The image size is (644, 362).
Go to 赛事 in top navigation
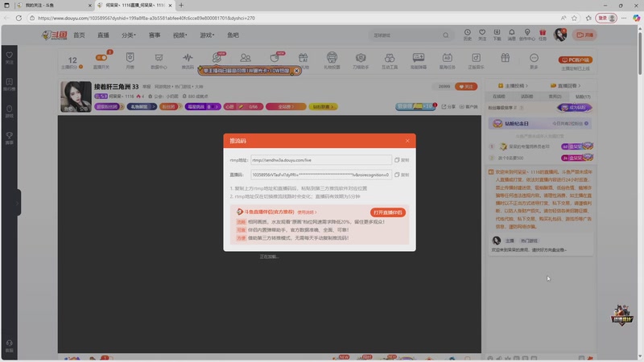pos(155,35)
